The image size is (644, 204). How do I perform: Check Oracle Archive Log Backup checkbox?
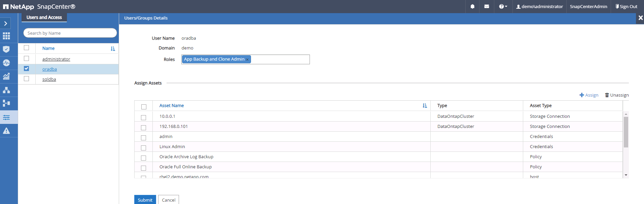coord(144,158)
